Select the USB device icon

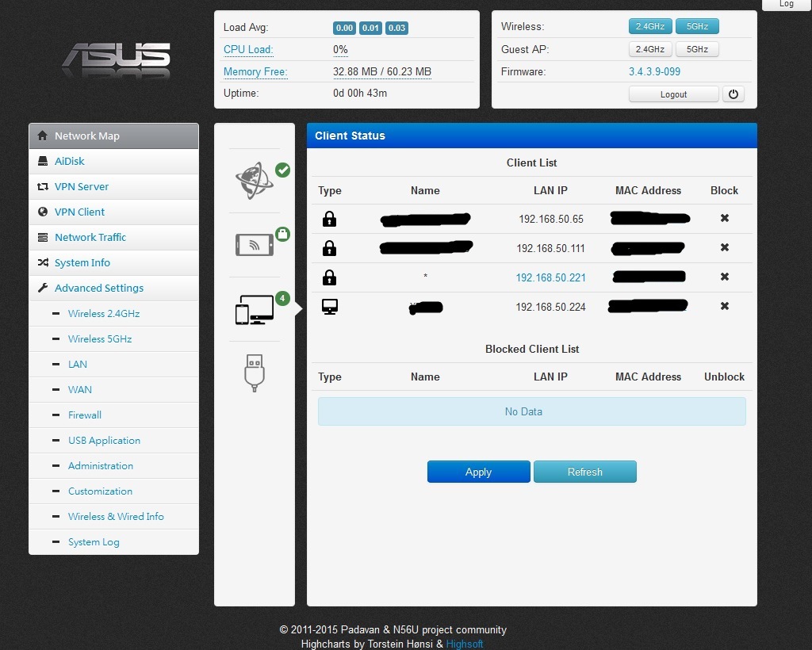255,373
